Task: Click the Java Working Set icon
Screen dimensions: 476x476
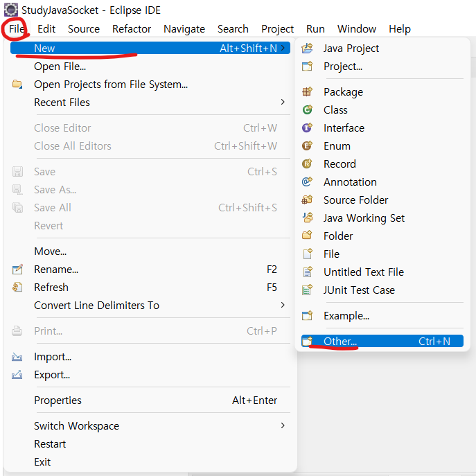Action: 307,218
